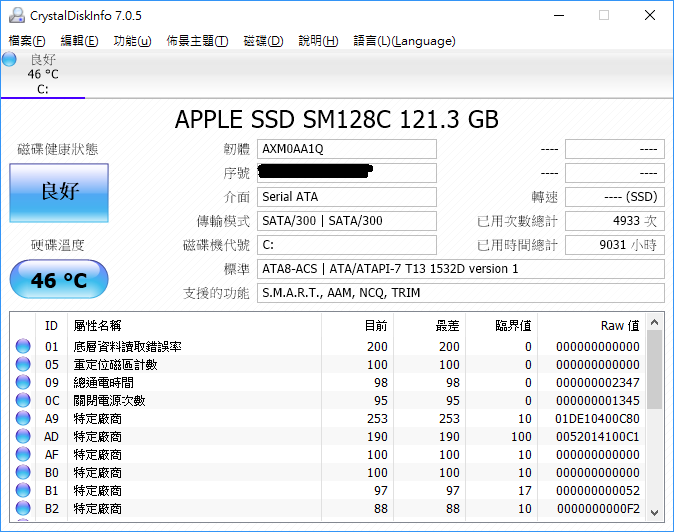Click the SATA/300 transfer mode field

(347, 221)
